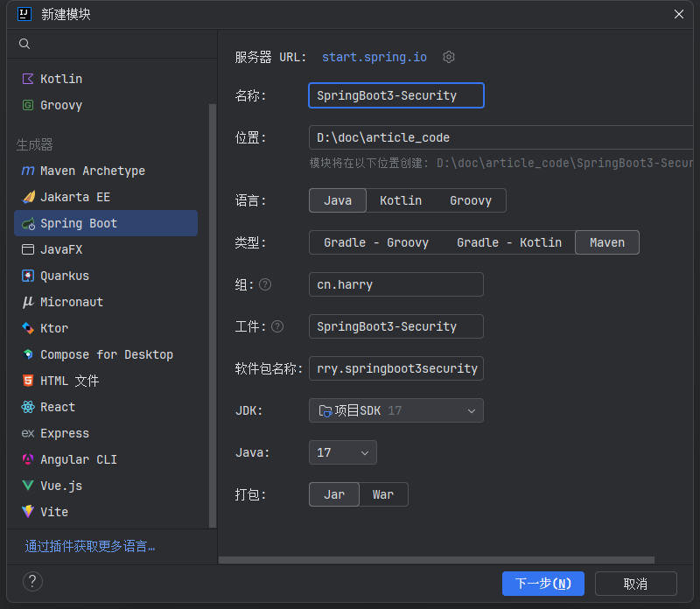This screenshot has height=609, width=700.
Task: Choose Gradle - Groovy build type
Action: point(376,242)
